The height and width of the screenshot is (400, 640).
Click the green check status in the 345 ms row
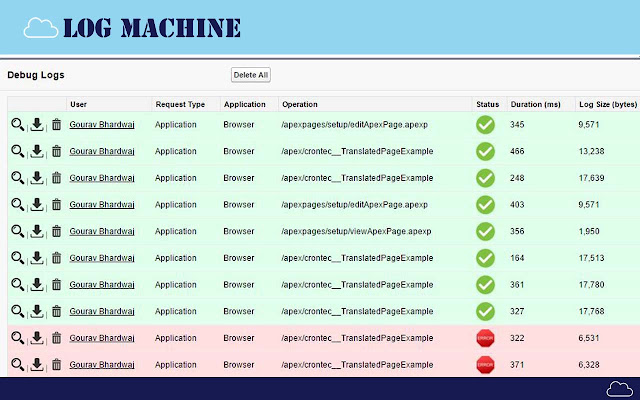pos(485,125)
